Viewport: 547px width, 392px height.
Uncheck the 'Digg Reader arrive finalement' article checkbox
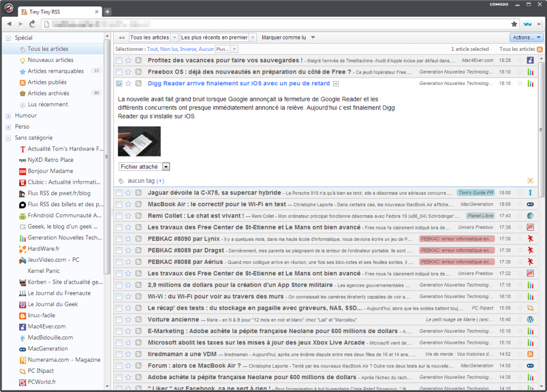(119, 83)
